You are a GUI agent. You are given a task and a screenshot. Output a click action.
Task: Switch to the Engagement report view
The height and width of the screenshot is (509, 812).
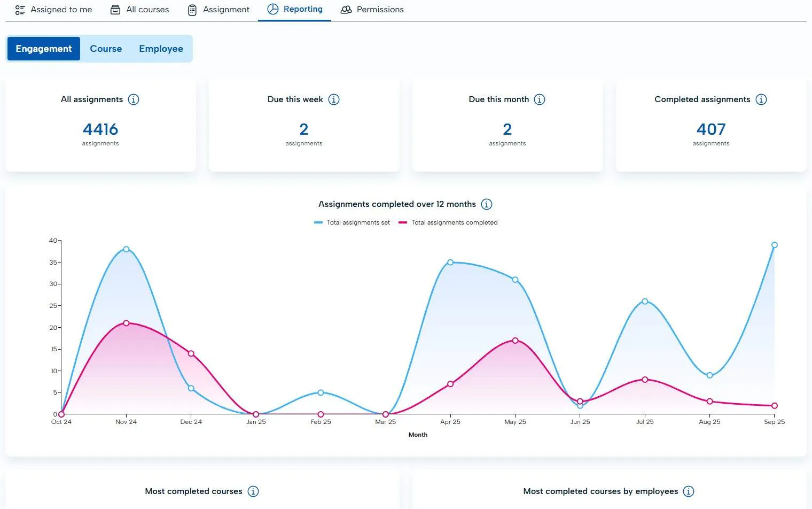coord(44,49)
